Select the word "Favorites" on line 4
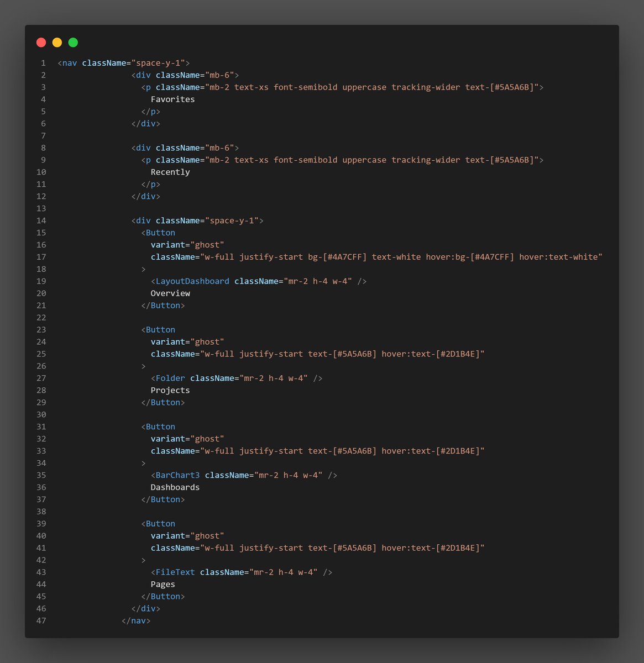Viewport: 644px width, 663px height. click(x=172, y=99)
